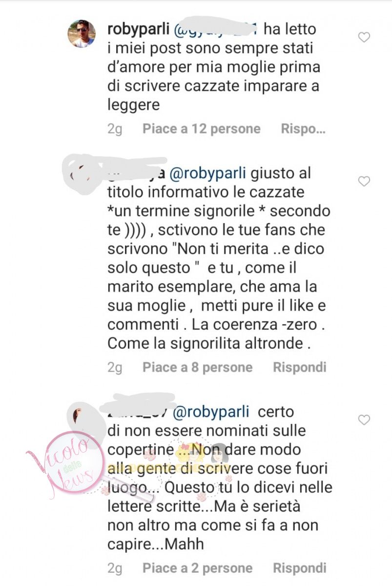Open the second commenter's scribbled-out username
392x586 pixels.
click(x=139, y=173)
